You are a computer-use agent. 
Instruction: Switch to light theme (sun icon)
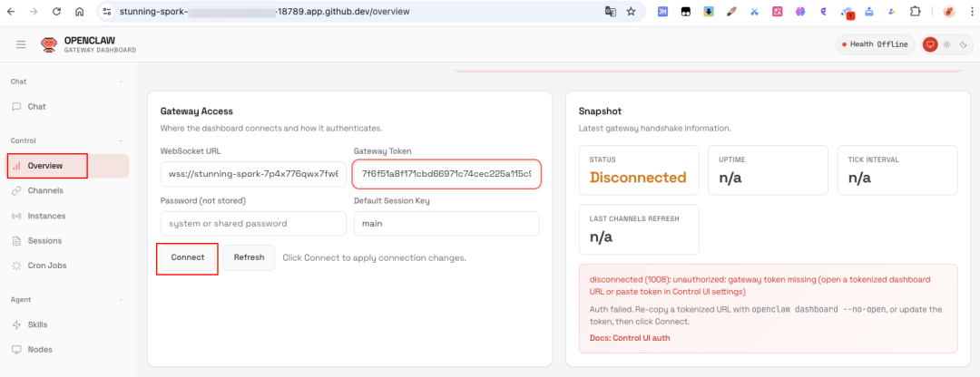click(946, 44)
